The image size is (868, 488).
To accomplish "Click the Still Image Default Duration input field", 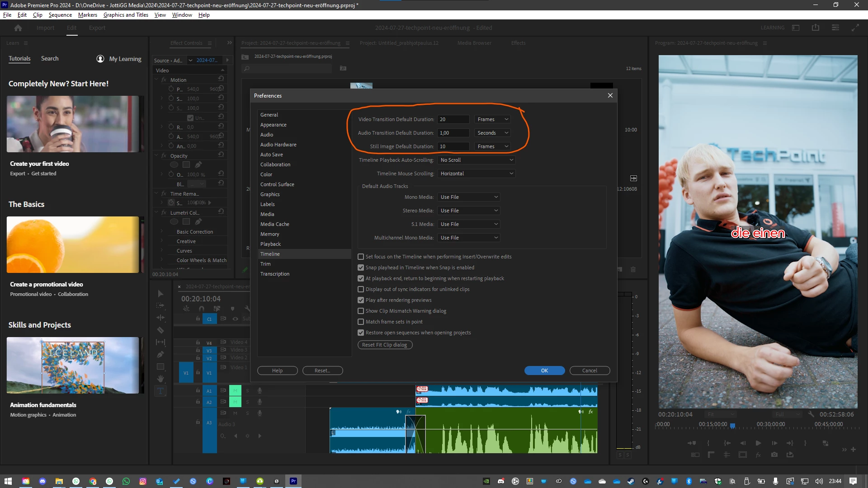I will point(453,146).
